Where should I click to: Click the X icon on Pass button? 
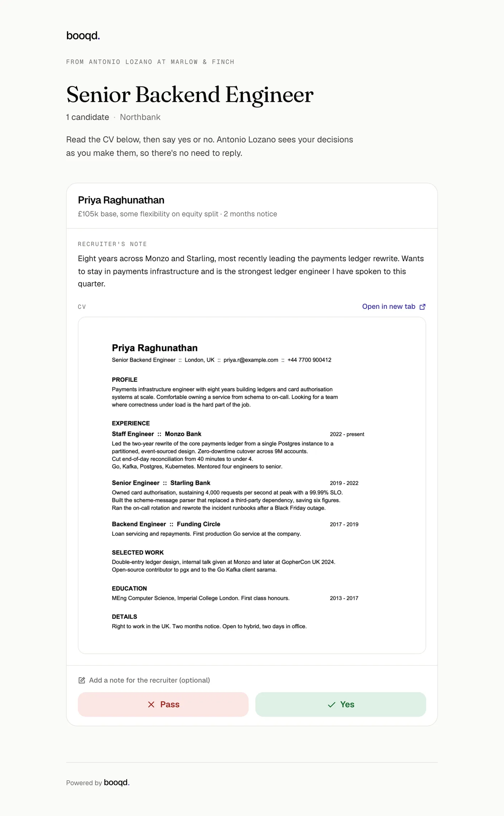[151, 704]
